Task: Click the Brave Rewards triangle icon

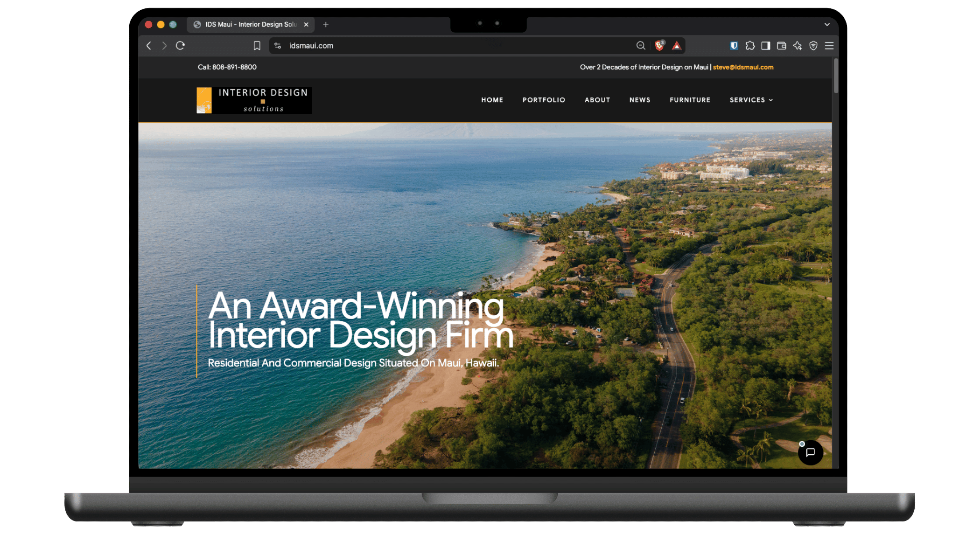Action: 676,46
